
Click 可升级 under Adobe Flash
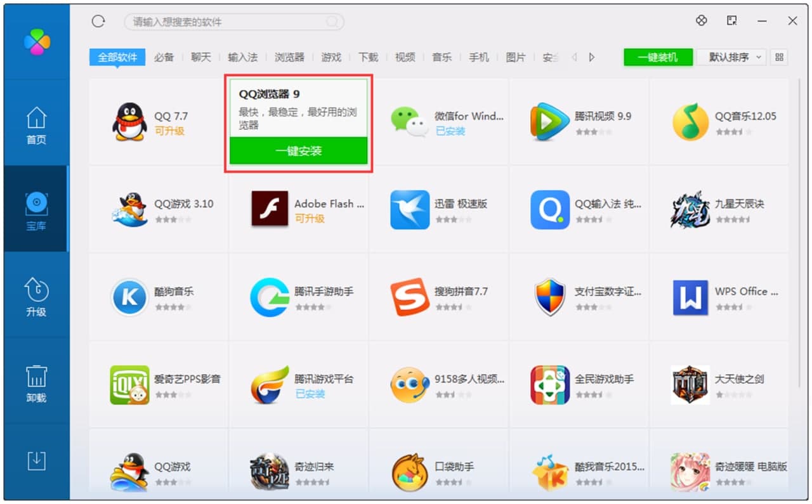pyautogui.click(x=310, y=218)
